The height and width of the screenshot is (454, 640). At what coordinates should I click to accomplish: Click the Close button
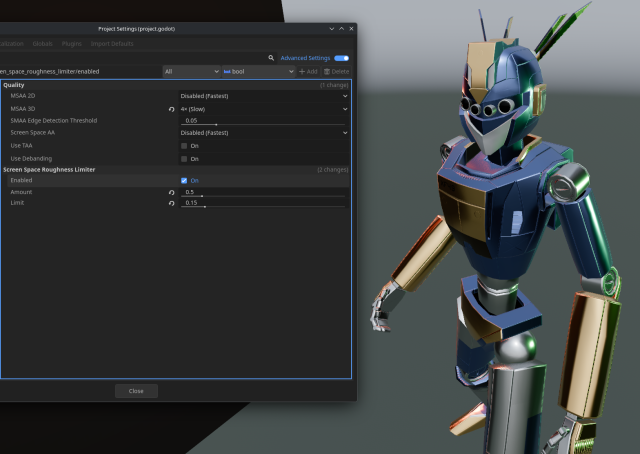136,391
